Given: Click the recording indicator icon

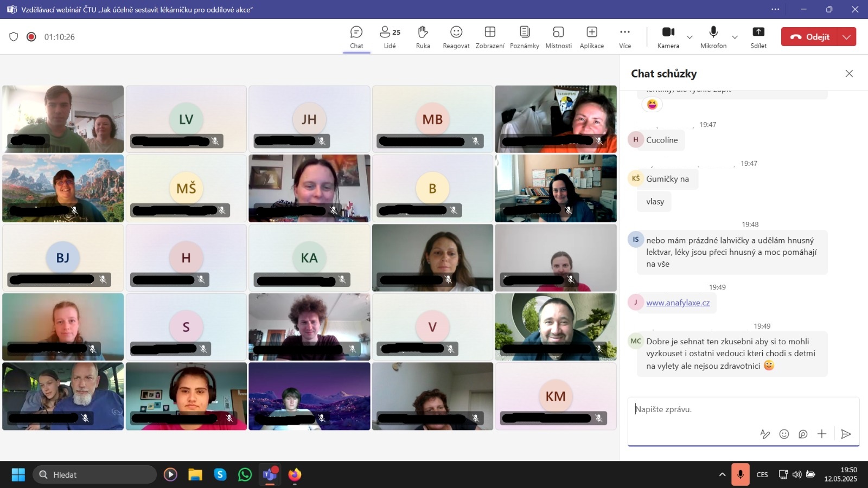Looking at the screenshot, I should 31,37.
